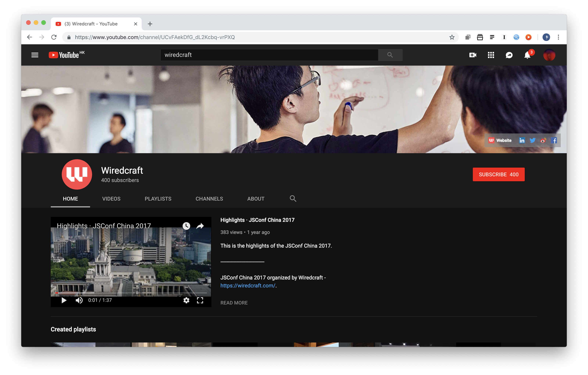Click the Wiredcraft channel name
This screenshot has width=588, height=375.
coord(122,170)
